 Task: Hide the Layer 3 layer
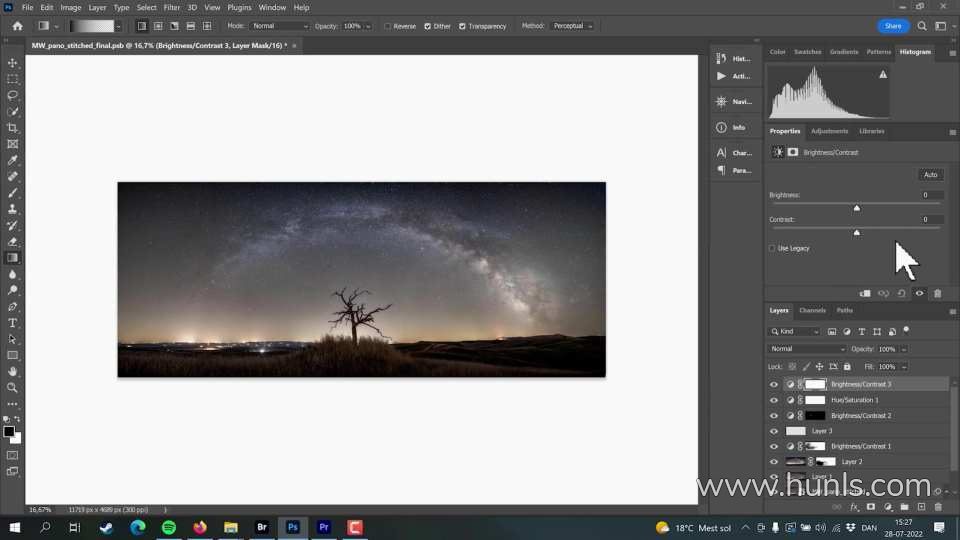click(774, 431)
